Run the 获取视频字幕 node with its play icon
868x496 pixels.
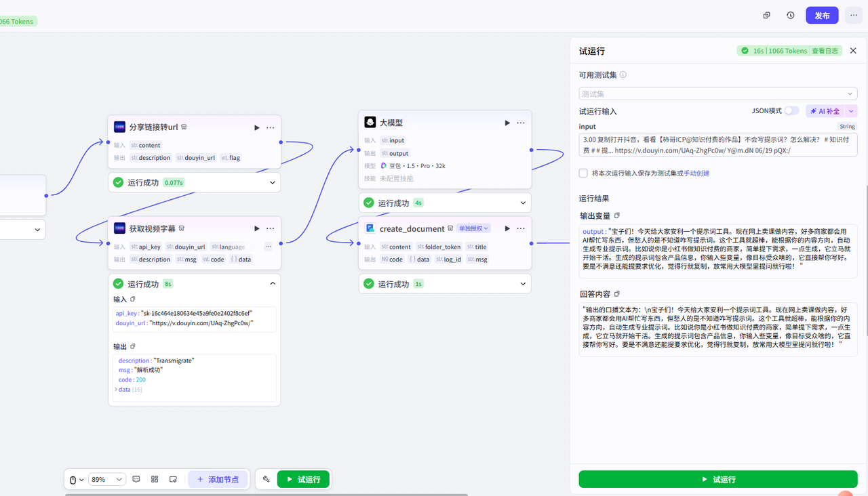tap(257, 229)
